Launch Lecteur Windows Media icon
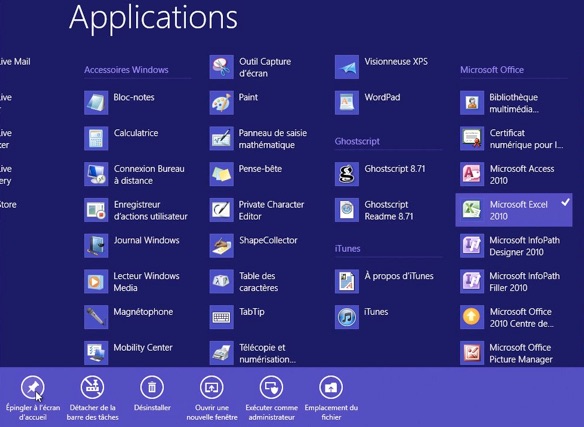Viewport: 584px width, 427px height. 96,281
